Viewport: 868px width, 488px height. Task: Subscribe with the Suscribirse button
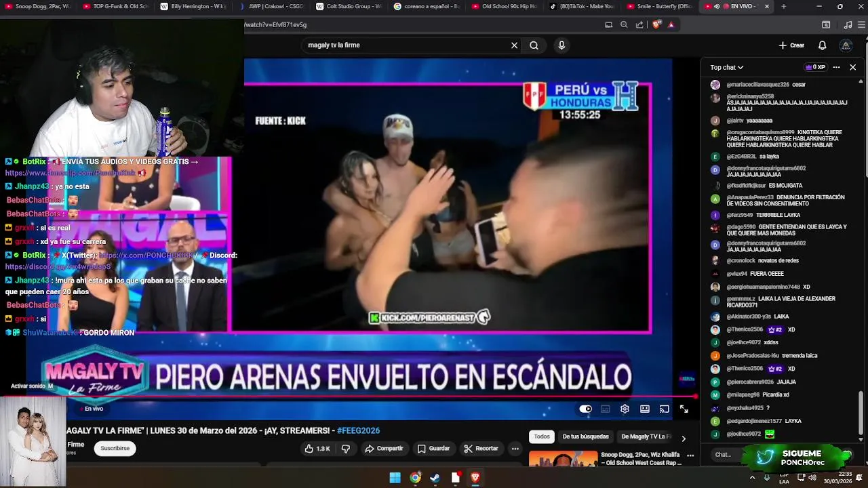115,448
